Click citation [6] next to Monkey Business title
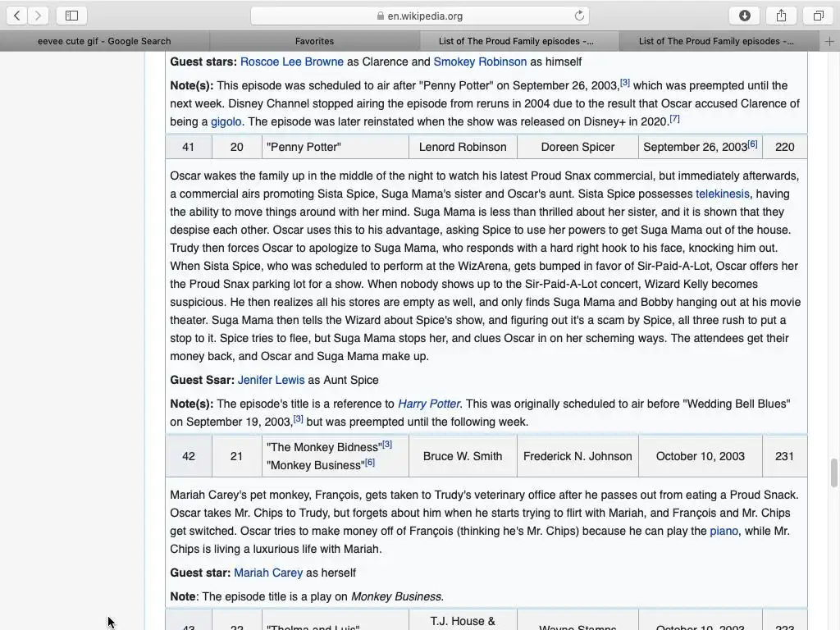The height and width of the screenshot is (630, 840). [x=370, y=463]
